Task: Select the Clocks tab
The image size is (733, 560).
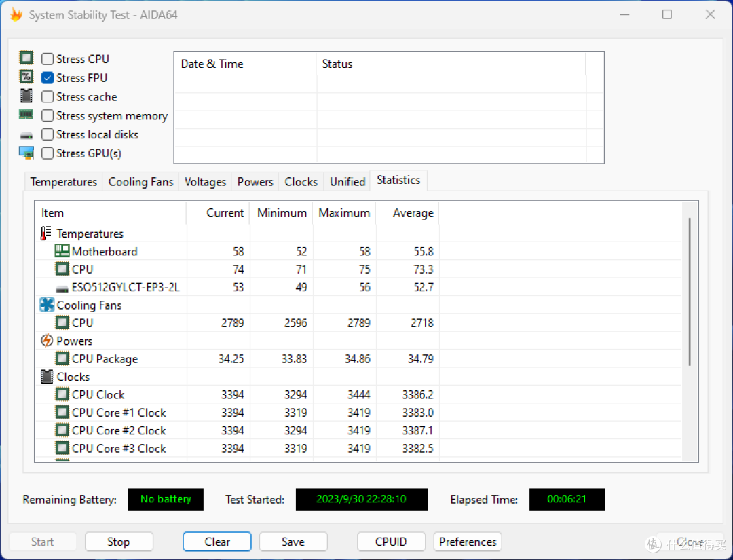Action: pyautogui.click(x=301, y=182)
